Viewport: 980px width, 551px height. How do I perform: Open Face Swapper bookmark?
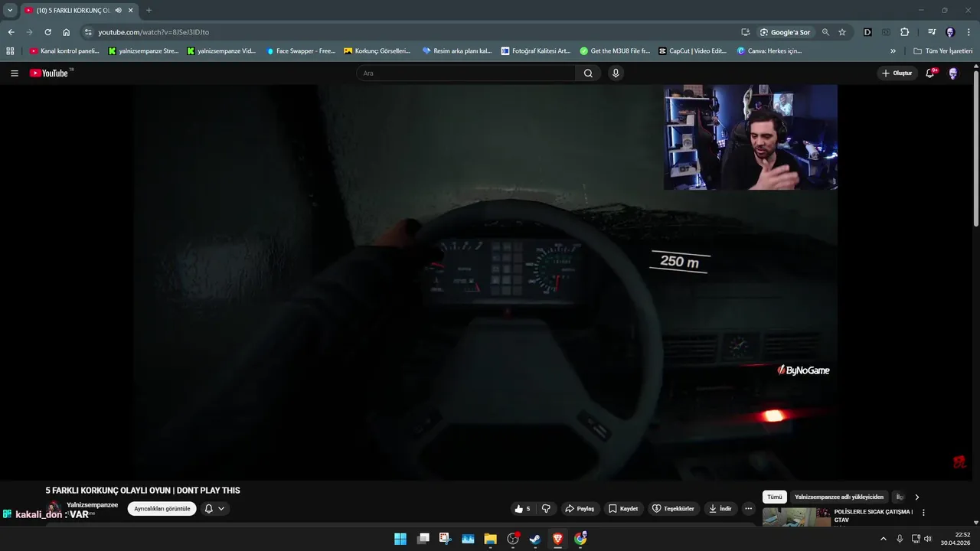click(301, 51)
